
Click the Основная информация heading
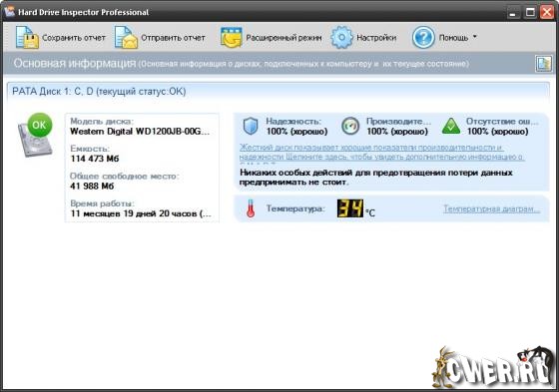(75, 64)
